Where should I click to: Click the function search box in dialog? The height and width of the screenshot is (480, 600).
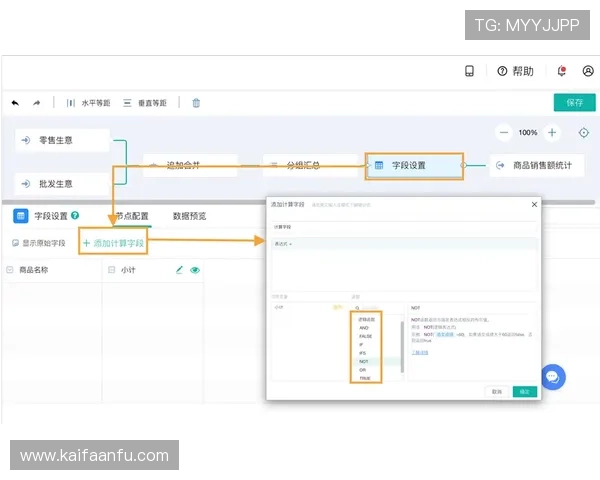tap(378, 308)
